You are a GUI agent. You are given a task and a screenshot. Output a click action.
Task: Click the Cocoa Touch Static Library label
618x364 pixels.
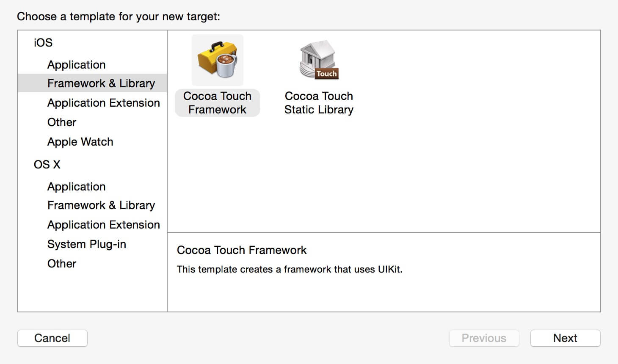(319, 103)
